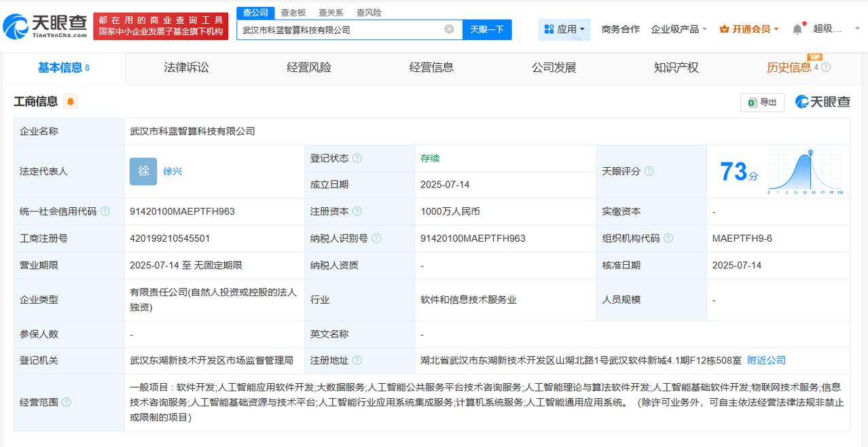Switch to the 公司发展 tab
868x447 pixels.
[x=554, y=67]
